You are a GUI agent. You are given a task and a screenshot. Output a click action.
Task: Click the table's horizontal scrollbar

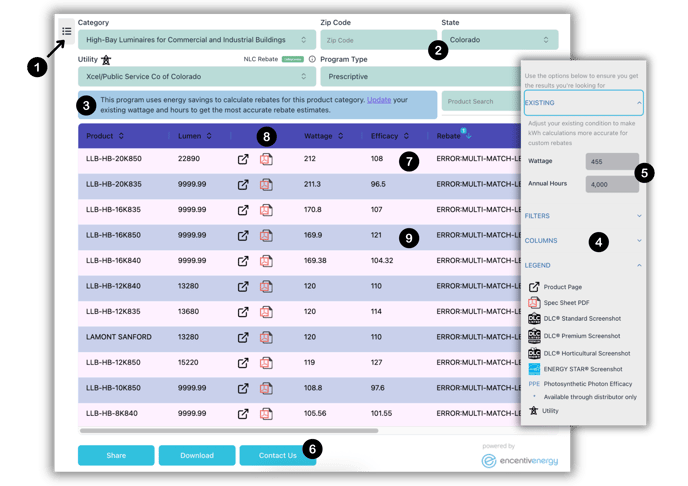click(x=228, y=431)
